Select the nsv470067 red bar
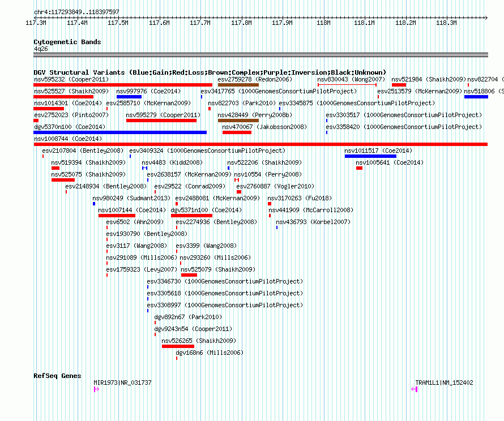The width and height of the screenshot is (504, 421). coord(237,132)
